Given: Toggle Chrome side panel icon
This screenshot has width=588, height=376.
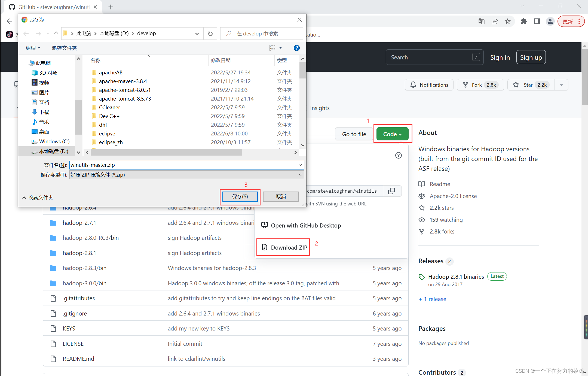Looking at the screenshot, I should 537,21.
